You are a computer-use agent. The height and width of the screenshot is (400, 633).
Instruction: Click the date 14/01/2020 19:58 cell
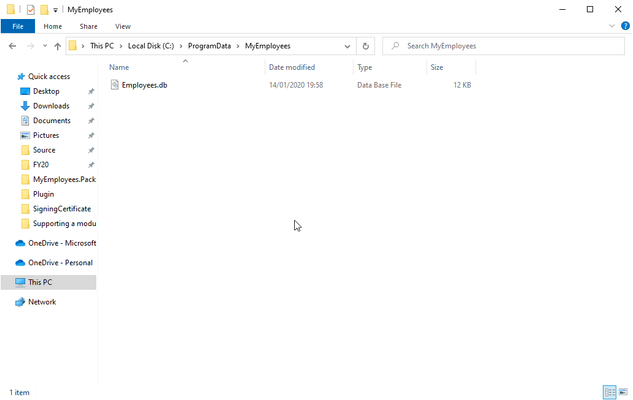pyautogui.click(x=296, y=85)
